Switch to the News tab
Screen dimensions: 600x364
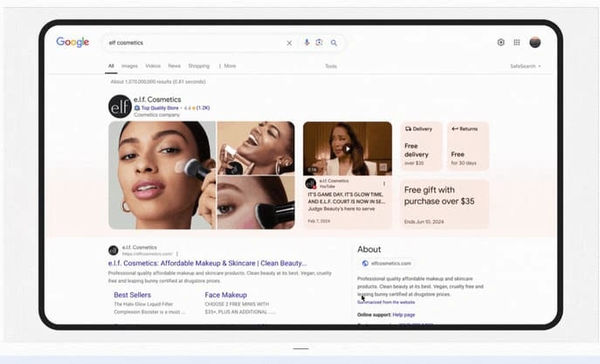[174, 65]
